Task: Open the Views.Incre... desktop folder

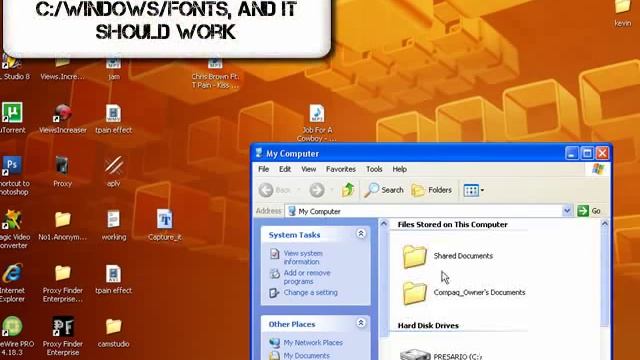Action: click(62, 62)
